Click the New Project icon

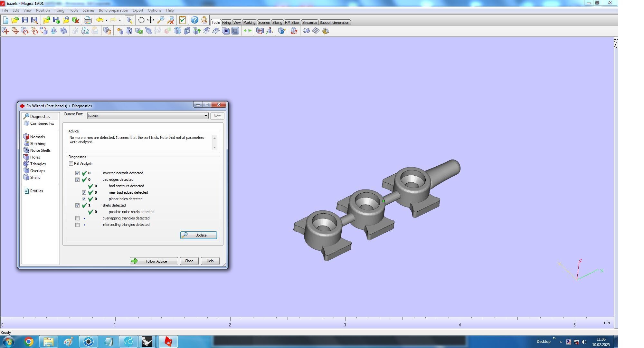(x=5, y=20)
